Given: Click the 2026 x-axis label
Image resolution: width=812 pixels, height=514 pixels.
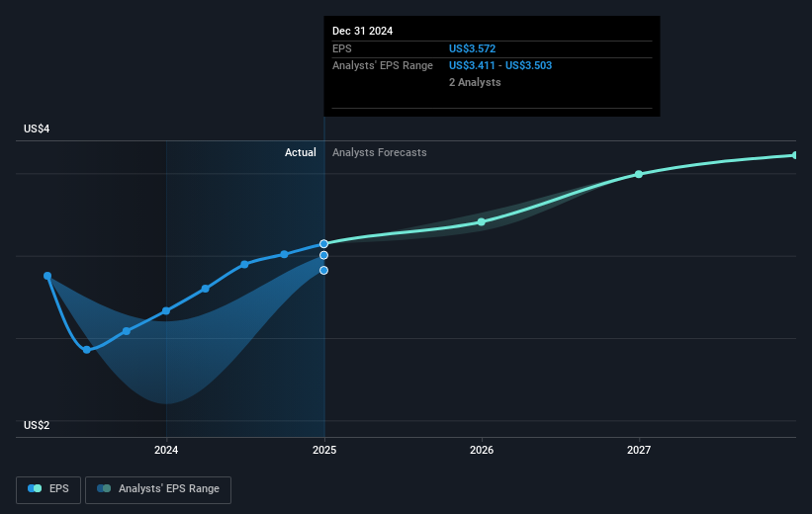Looking at the screenshot, I should tap(482, 450).
